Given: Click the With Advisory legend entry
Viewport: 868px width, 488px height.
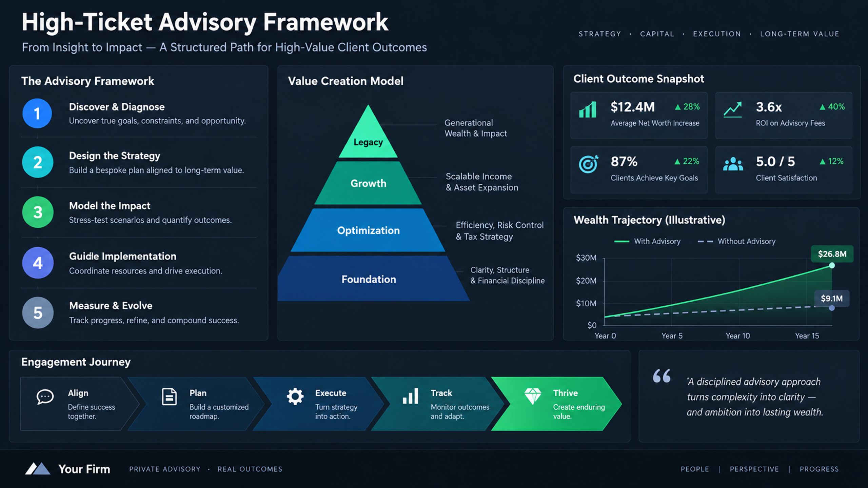Looking at the screenshot, I should click(647, 241).
